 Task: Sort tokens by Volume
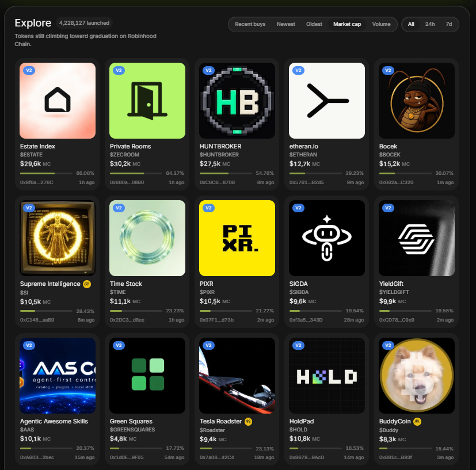click(x=381, y=24)
